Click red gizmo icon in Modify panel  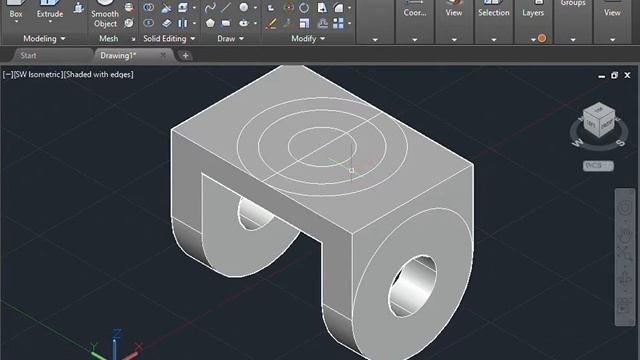pyautogui.click(x=289, y=7)
